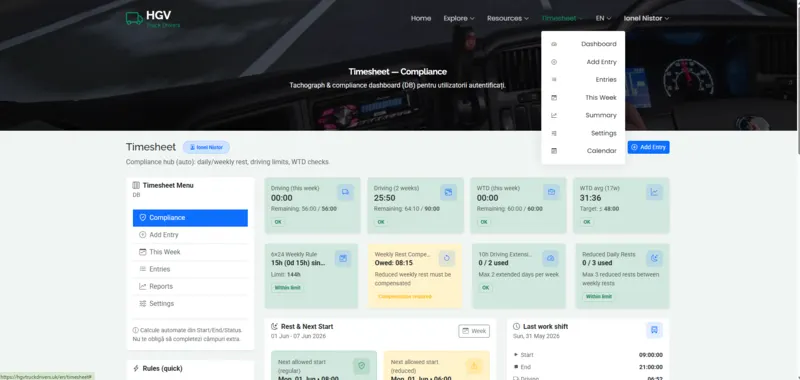The width and height of the screenshot is (800, 380).
Task: Expand the Resources menu
Action: coord(508,18)
